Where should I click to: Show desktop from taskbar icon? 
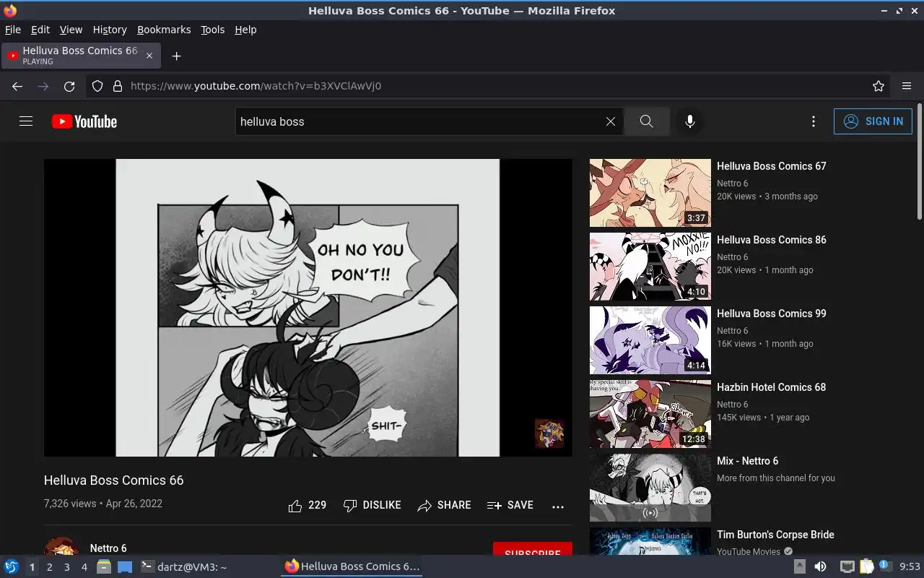(x=125, y=566)
